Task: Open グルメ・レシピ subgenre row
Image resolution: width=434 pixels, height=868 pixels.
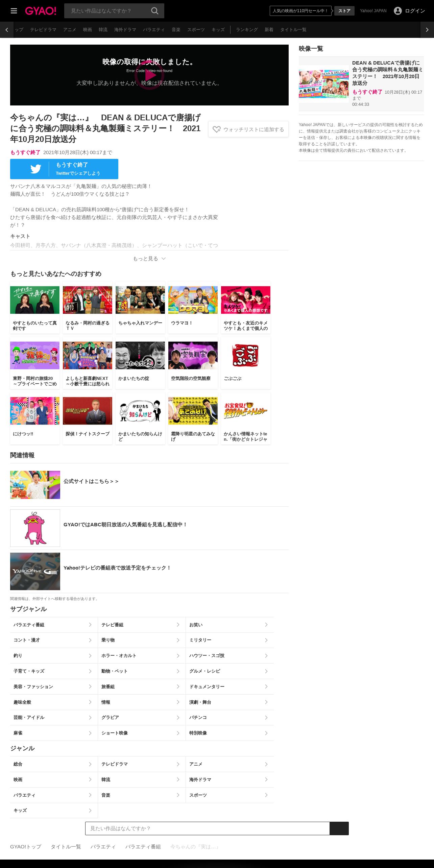Action: coord(230,671)
